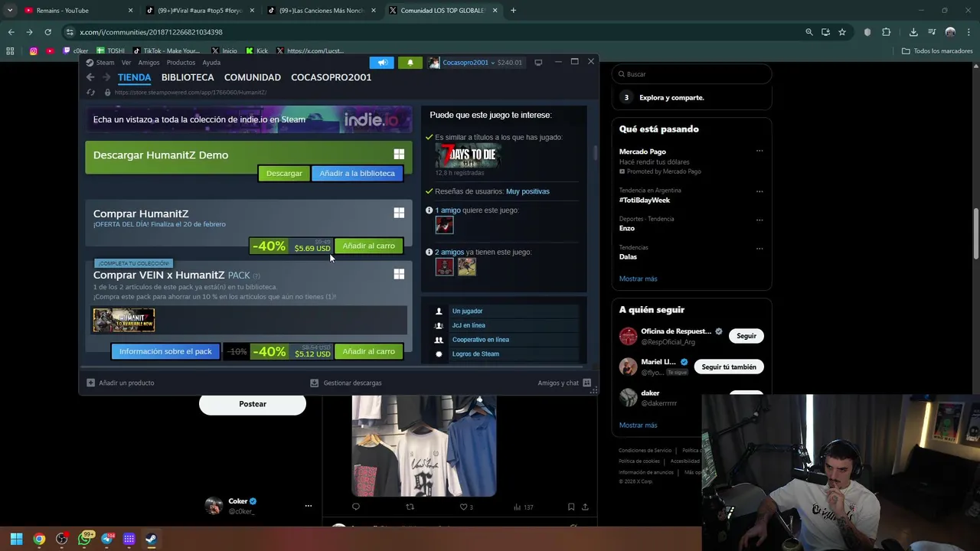Click Mostrar más under A quién seguir
The height and width of the screenshot is (551, 980).
[638, 425]
